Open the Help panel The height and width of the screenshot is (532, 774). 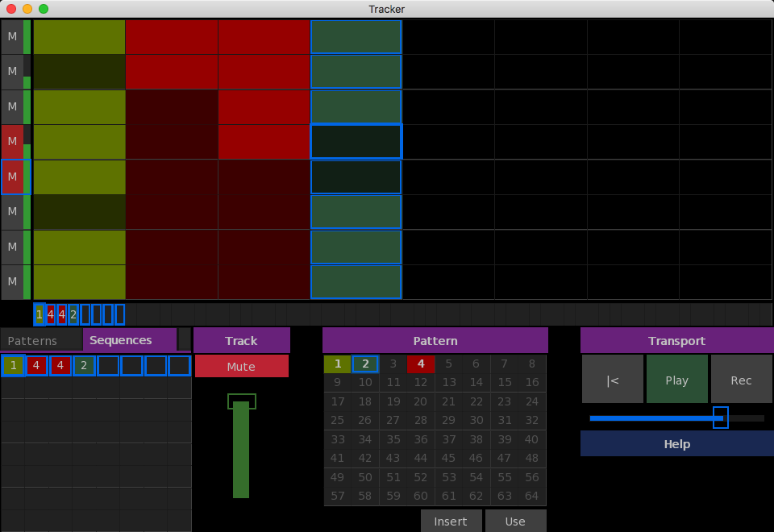tap(676, 443)
